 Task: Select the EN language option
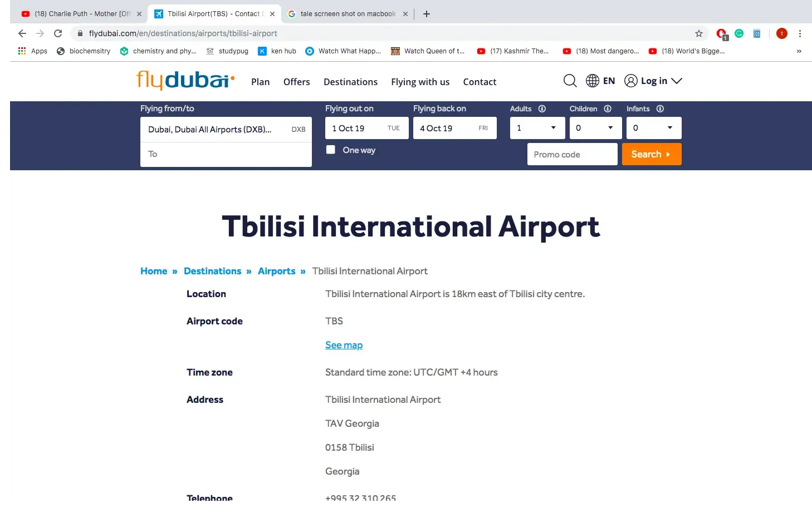tap(609, 81)
